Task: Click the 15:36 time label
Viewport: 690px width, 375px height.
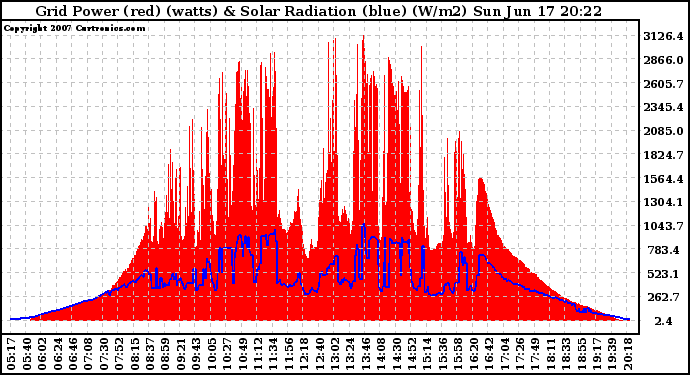Action: click(x=442, y=354)
